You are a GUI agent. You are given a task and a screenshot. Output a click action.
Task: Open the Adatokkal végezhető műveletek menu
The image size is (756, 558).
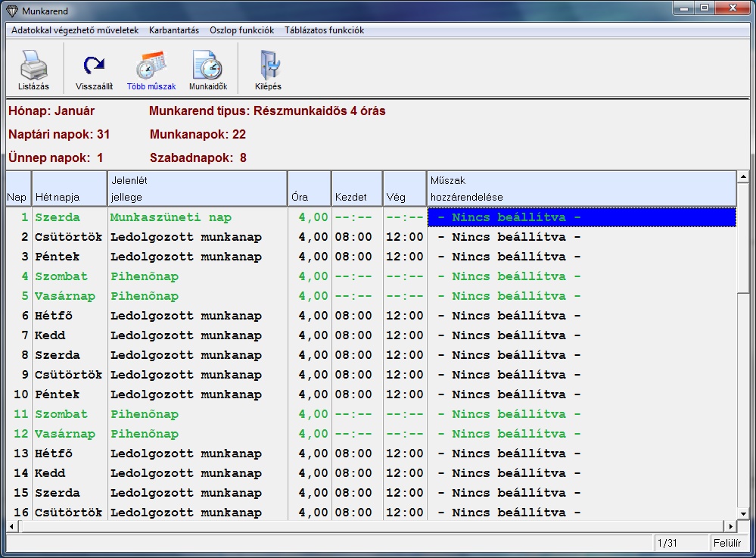click(75, 31)
